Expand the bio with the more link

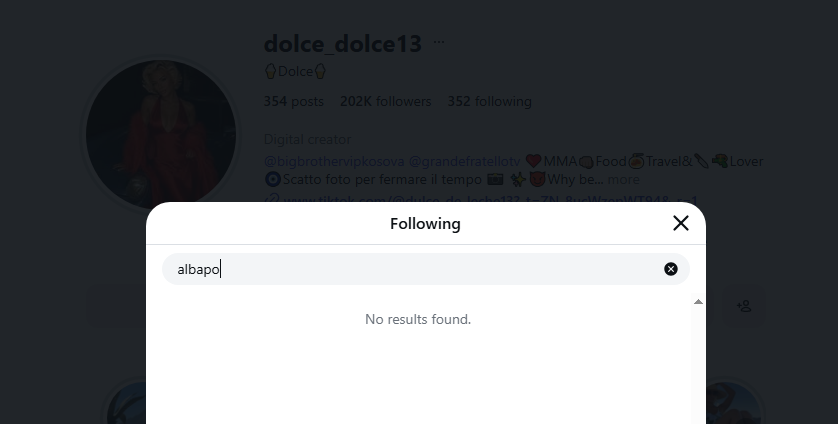(x=623, y=179)
